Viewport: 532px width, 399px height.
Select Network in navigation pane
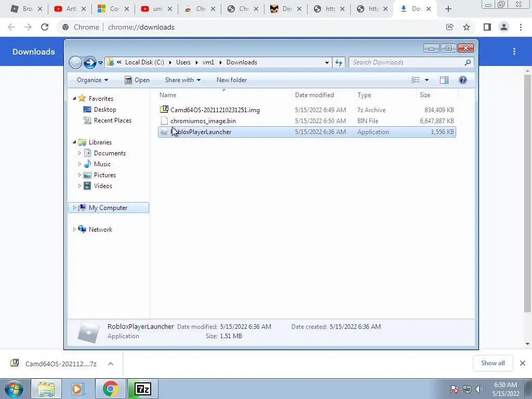tap(100, 229)
